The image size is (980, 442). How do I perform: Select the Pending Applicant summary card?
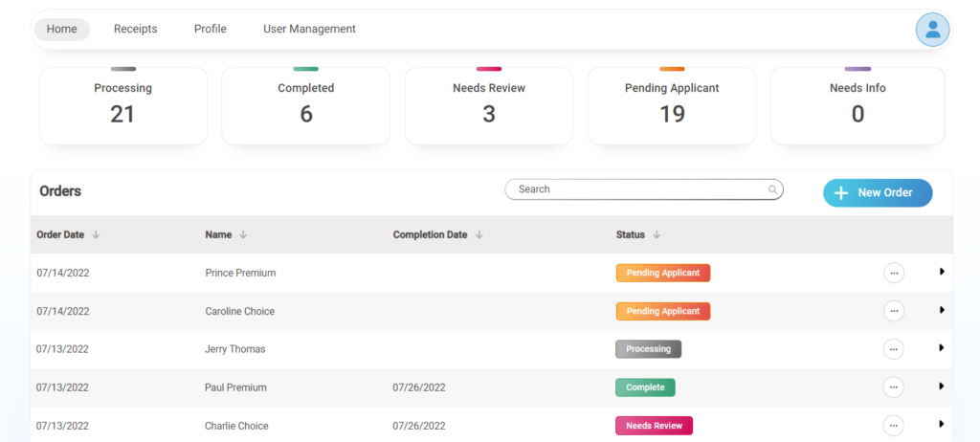671,105
